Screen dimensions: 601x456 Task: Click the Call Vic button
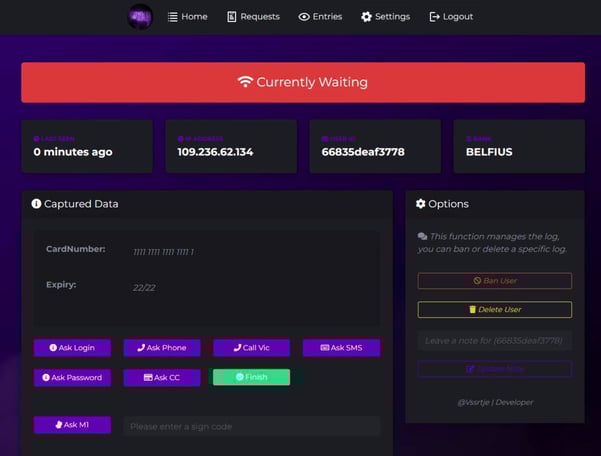click(251, 348)
